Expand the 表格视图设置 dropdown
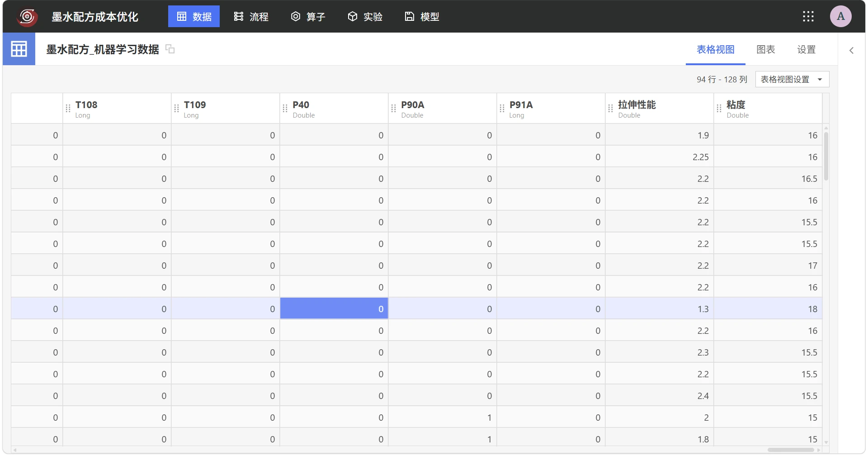The height and width of the screenshot is (456, 868). tap(792, 79)
